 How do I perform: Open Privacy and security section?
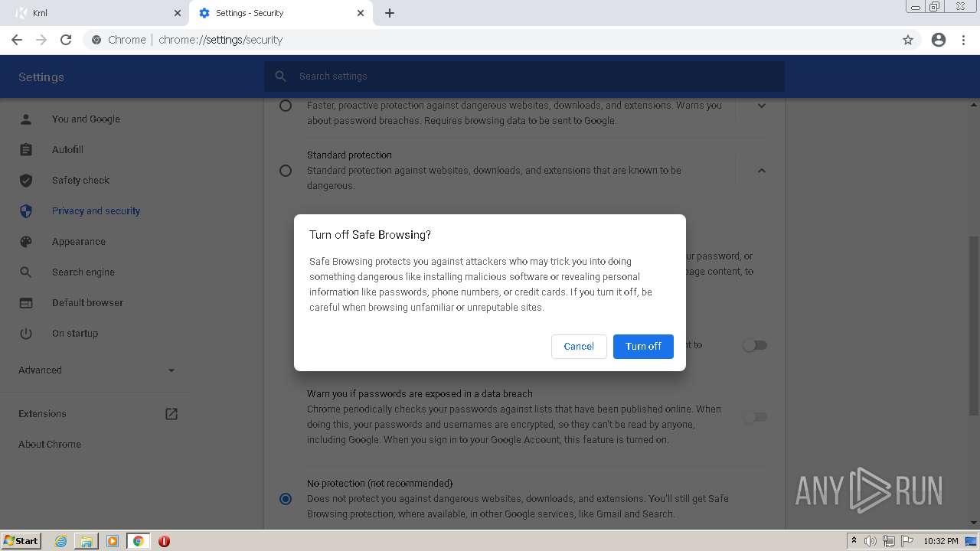point(96,210)
